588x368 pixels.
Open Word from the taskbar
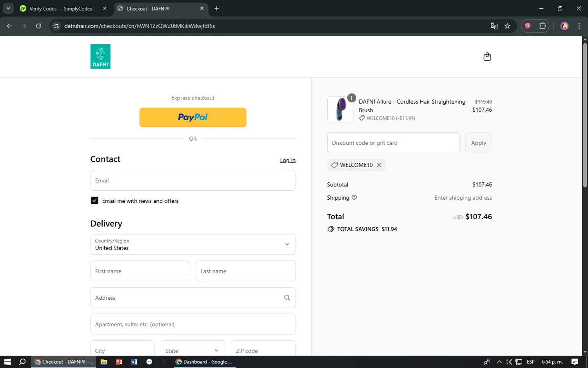[x=134, y=362]
